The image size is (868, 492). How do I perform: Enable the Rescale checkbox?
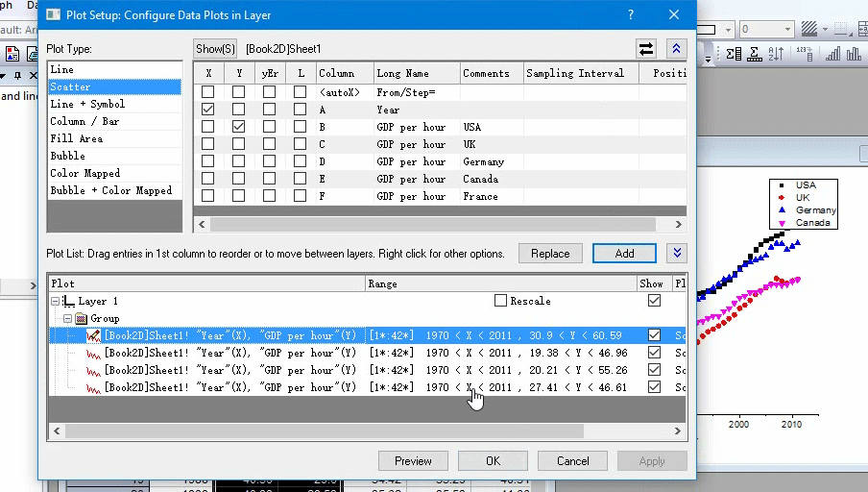[x=500, y=301]
